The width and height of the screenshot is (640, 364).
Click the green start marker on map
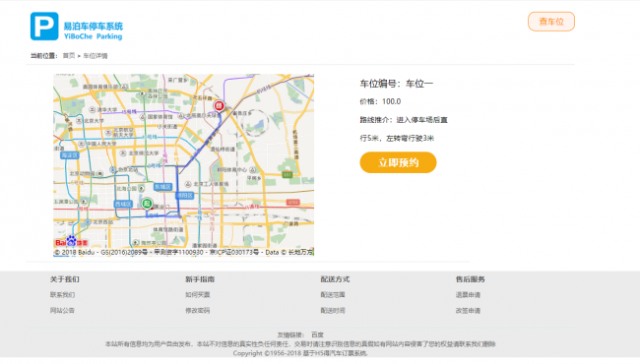click(x=147, y=203)
